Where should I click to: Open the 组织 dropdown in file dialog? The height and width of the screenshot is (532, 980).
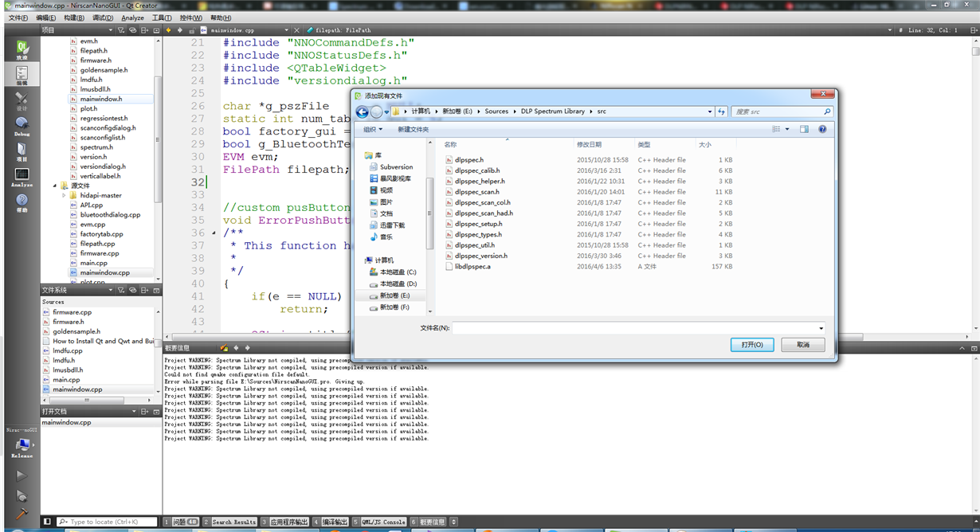[x=372, y=130]
